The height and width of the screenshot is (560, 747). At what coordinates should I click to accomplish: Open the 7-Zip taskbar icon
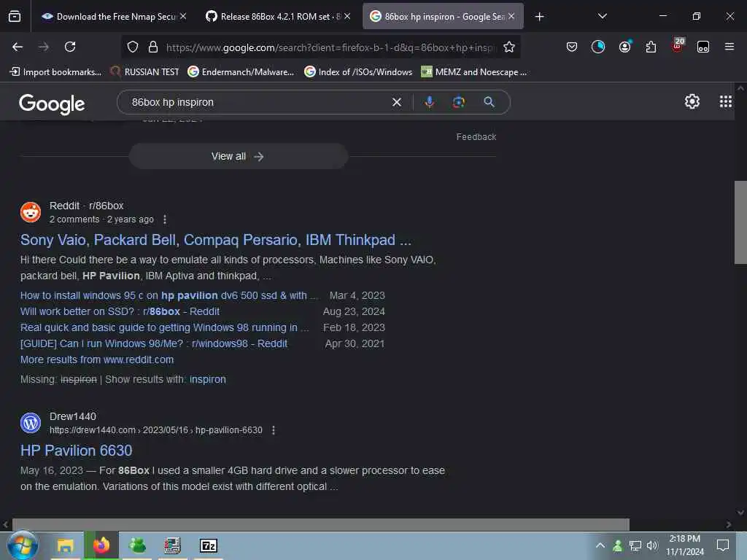pos(208,545)
